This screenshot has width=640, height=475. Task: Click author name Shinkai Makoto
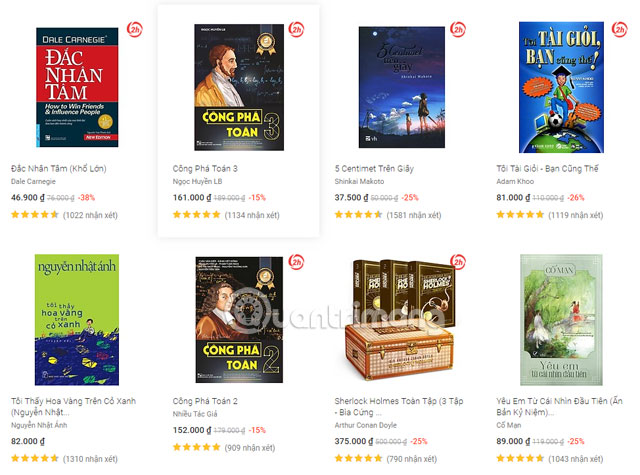tap(359, 181)
